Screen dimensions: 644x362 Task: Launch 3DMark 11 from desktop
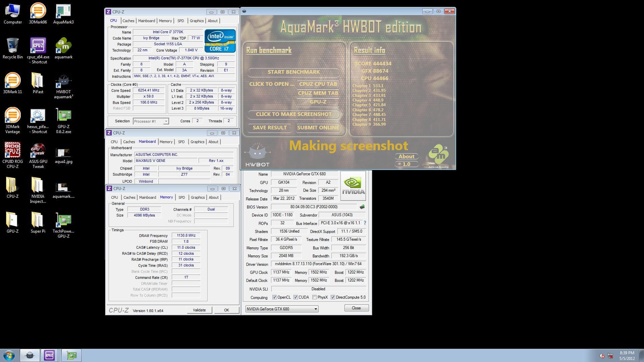tap(12, 83)
